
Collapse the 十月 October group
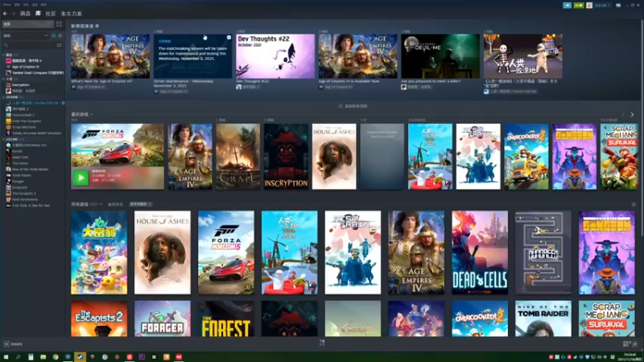coord(4,79)
